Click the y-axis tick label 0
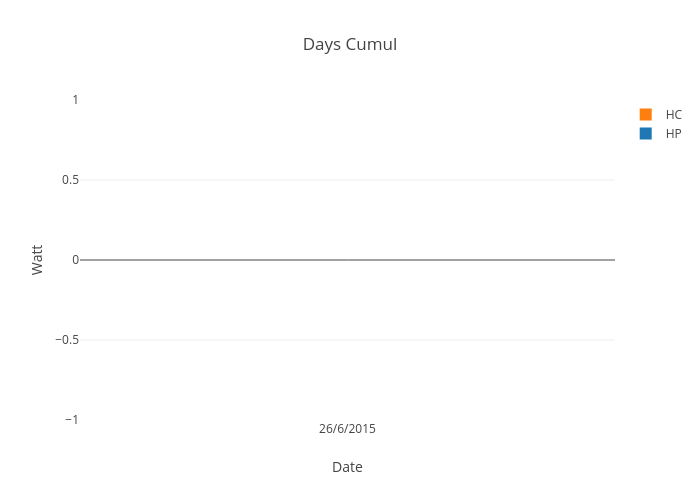Image resolution: width=700 pixels, height=500 pixels. tap(75, 259)
